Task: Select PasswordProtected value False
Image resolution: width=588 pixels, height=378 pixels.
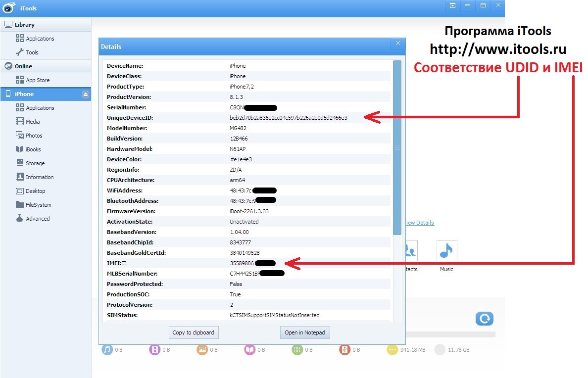Action: [x=236, y=284]
